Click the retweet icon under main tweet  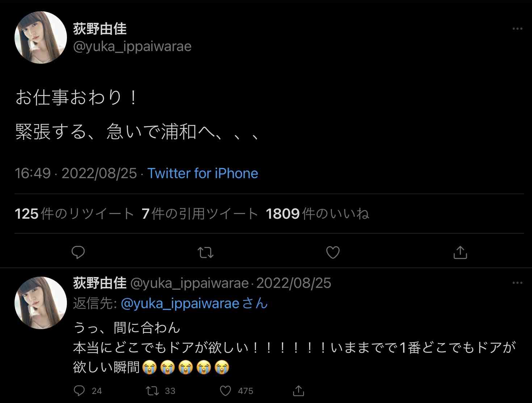(206, 252)
